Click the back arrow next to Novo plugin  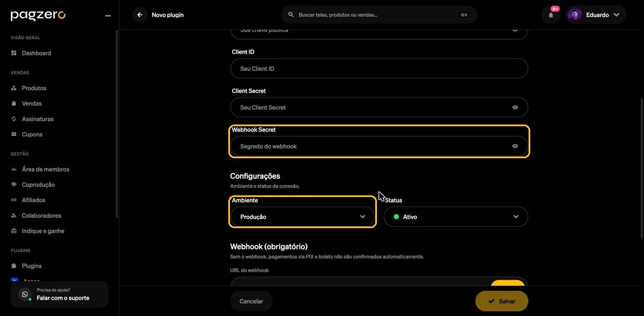[140, 15]
